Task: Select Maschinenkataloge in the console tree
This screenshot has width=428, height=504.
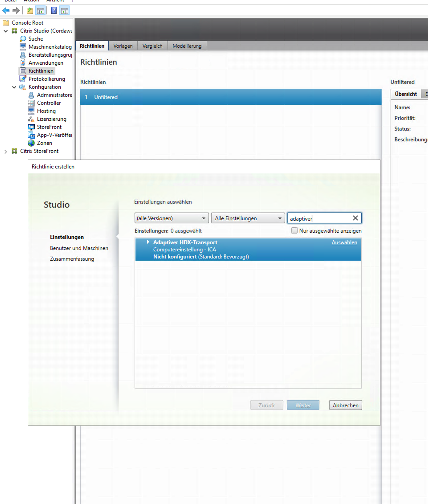Action: [50, 47]
